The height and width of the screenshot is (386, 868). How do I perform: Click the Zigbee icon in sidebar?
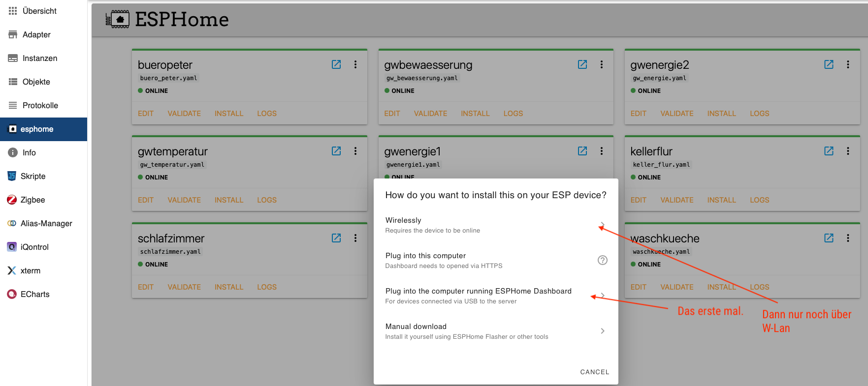click(x=12, y=200)
